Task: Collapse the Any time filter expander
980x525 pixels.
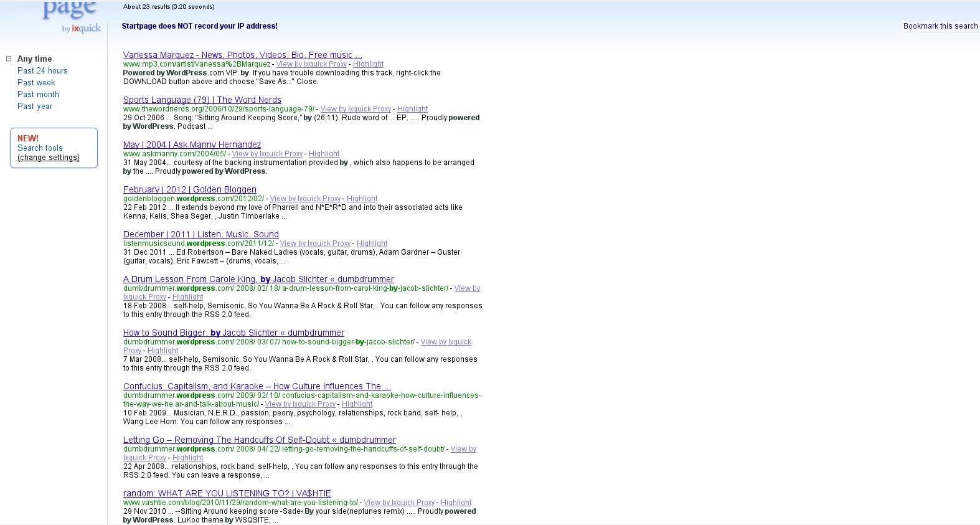Action: click(x=9, y=59)
